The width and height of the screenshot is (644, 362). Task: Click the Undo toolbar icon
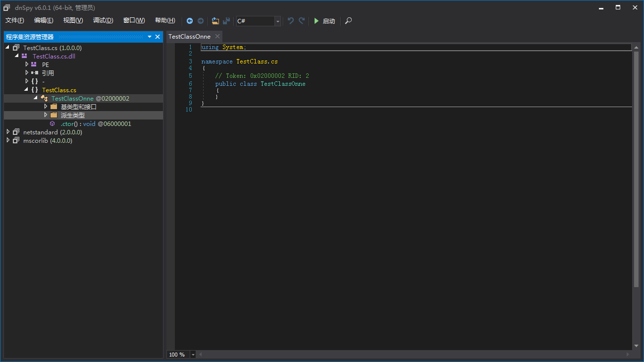point(291,21)
